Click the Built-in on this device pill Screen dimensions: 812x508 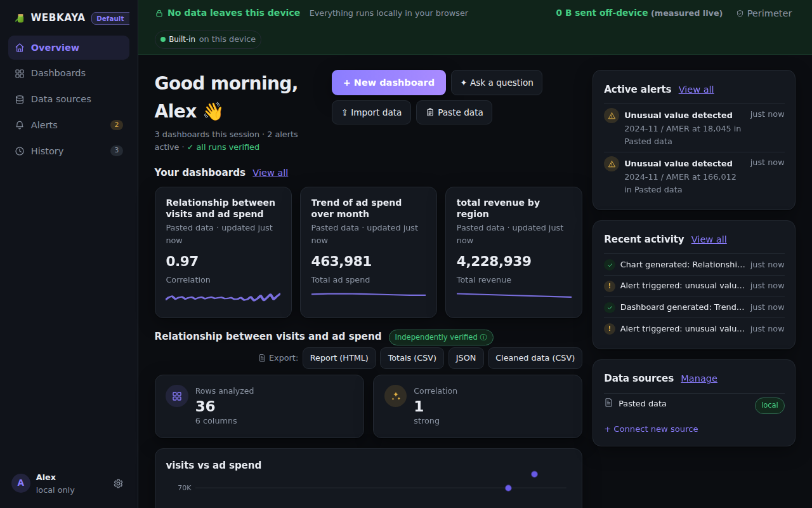(x=207, y=39)
